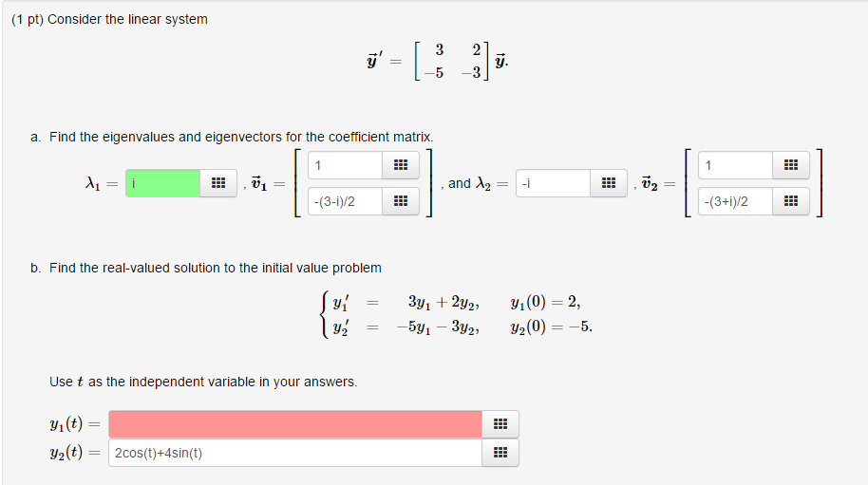Click the 'Consider the linear system' heading text
868x485 pixels.
point(127,19)
